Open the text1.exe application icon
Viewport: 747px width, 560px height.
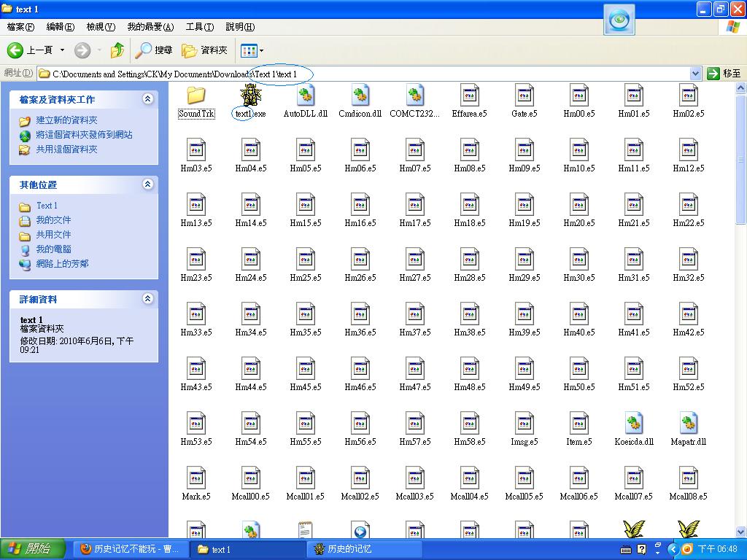tap(251, 96)
